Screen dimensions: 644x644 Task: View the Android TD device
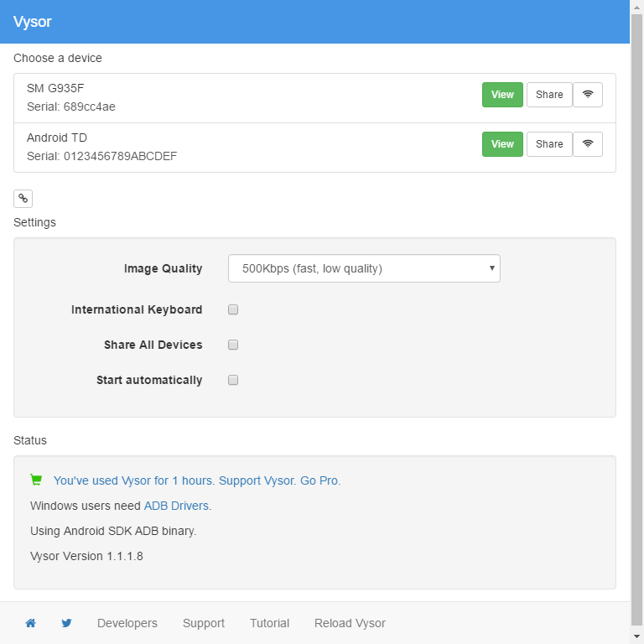click(x=502, y=144)
